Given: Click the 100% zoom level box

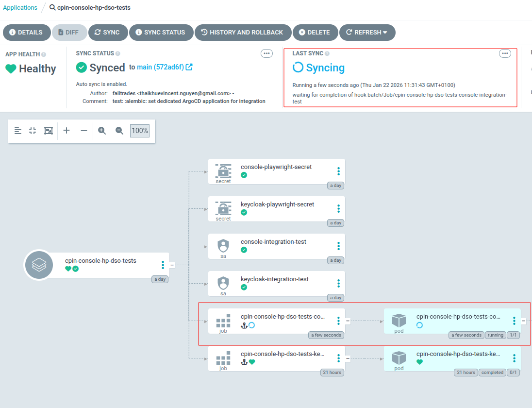Looking at the screenshot, I should point(140,131).
